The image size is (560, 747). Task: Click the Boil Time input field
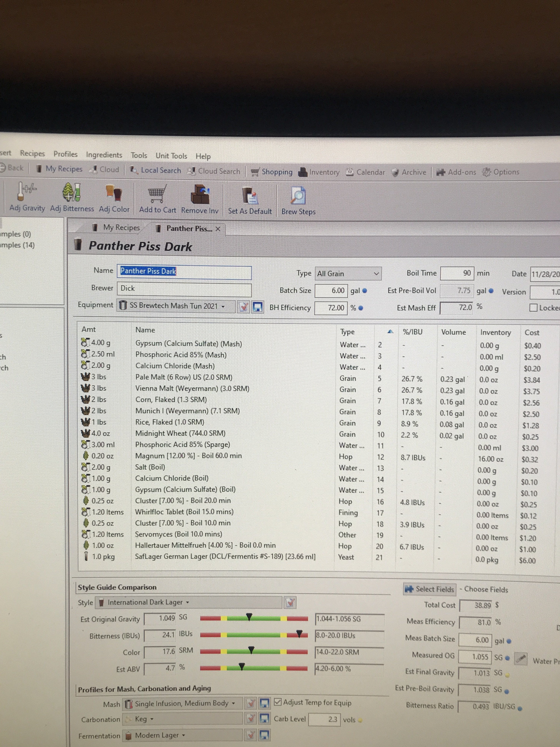point(457,273)
